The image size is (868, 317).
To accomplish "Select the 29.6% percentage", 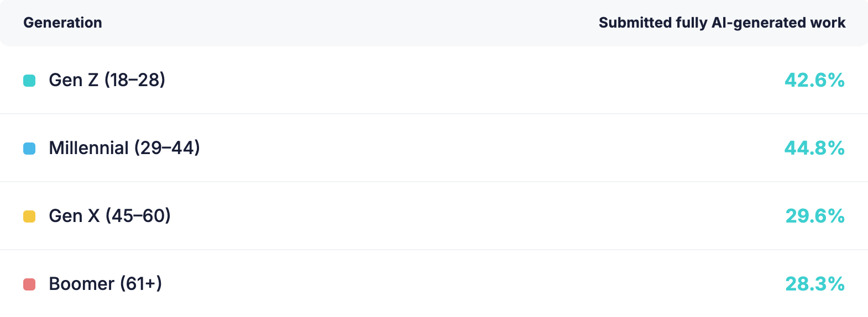I will pyautogui.click(x=815, y=216).
